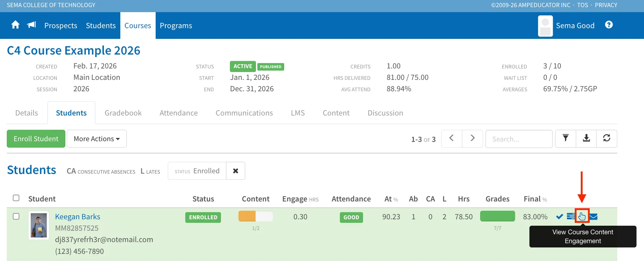Go to next page of students
This screenshot has width=644, height=261.
click(x=472, y=138)
